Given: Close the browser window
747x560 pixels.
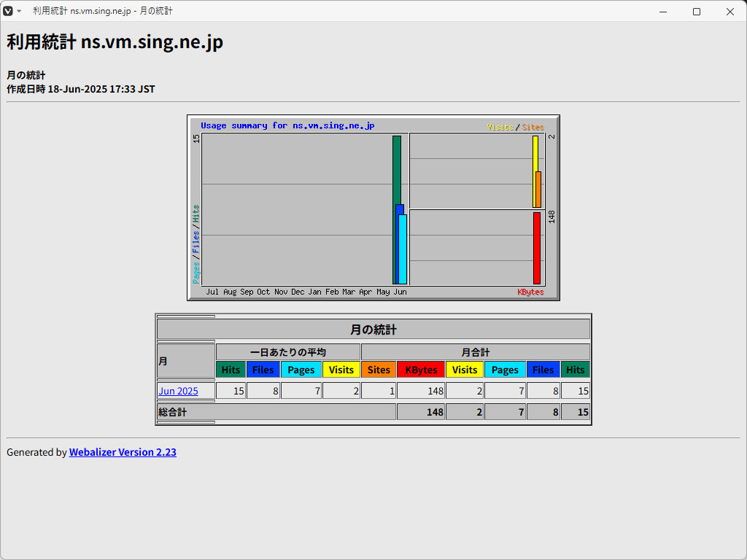Looking at the screenshot, I should (729, 12).
